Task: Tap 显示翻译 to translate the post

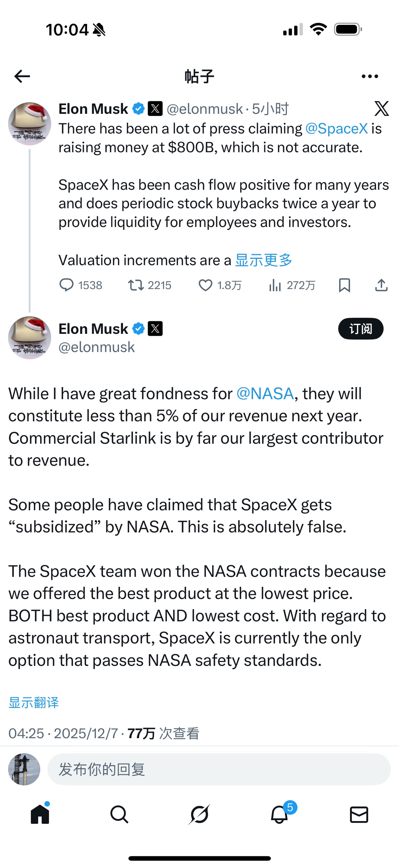Action: click(x=34, y=703)
